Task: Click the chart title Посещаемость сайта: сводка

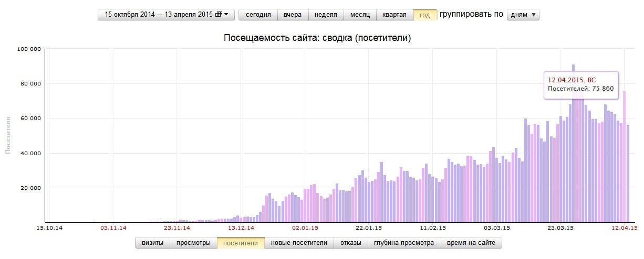Action: [317, 38]
